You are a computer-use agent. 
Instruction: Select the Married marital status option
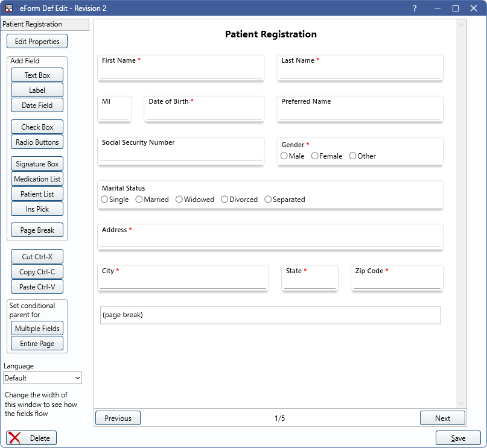tap(139, 200)
